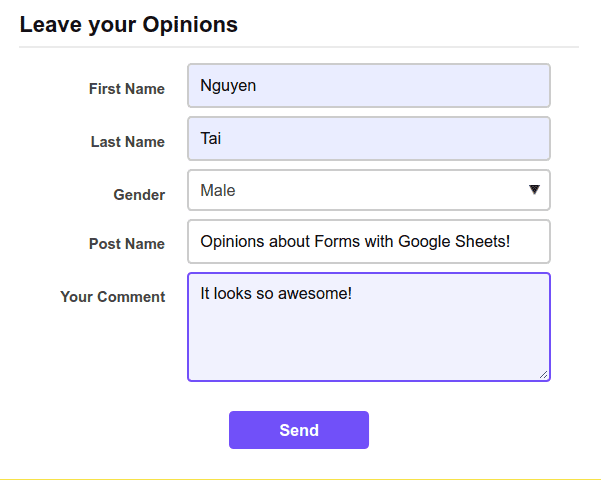Image resolution: width=601 pixels, height=480 pixels.
Task: Click the word Google in Post Name
Action: 424,242
